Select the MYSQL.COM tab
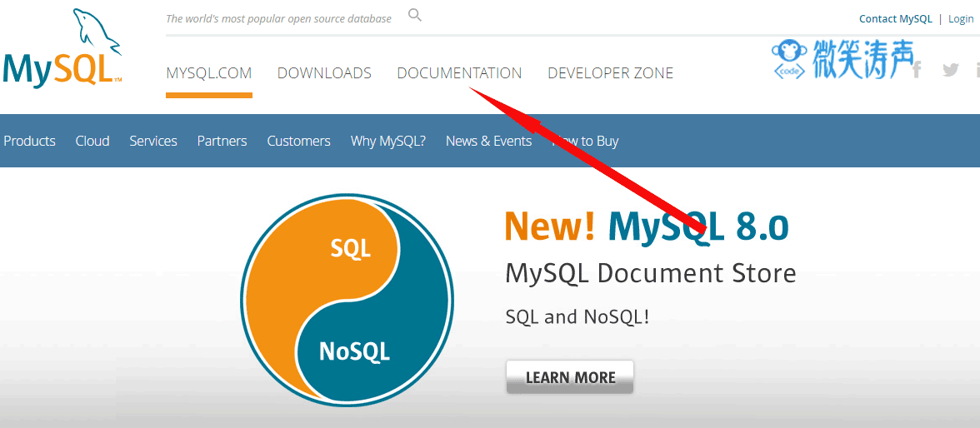 pos(208,73)
